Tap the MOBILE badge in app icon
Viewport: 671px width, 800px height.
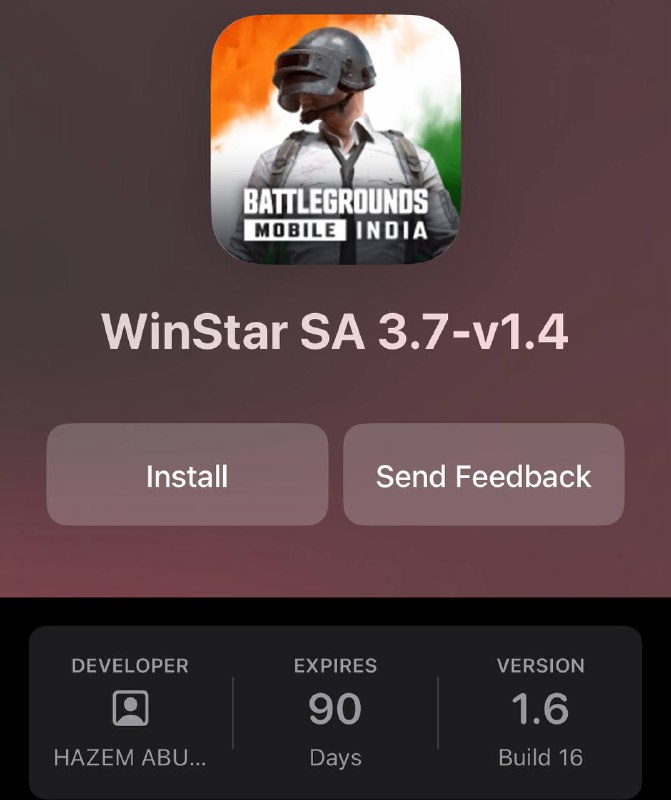pyautogui.click(x=295, y=230)
